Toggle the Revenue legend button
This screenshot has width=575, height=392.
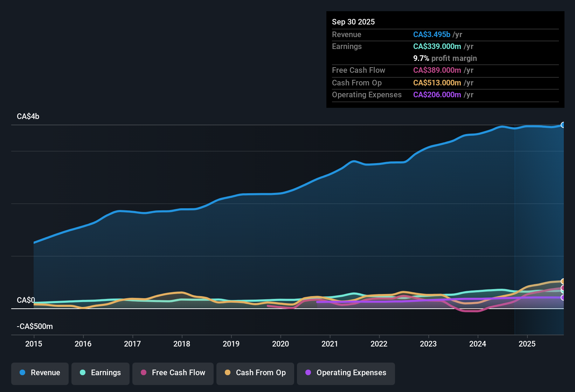click(x=40, y=373)
